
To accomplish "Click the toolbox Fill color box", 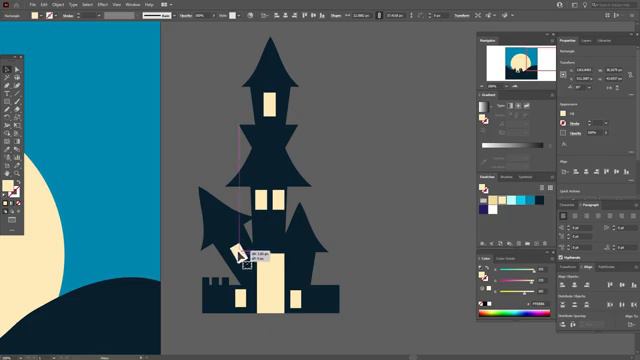I will (x=8, y=186).
